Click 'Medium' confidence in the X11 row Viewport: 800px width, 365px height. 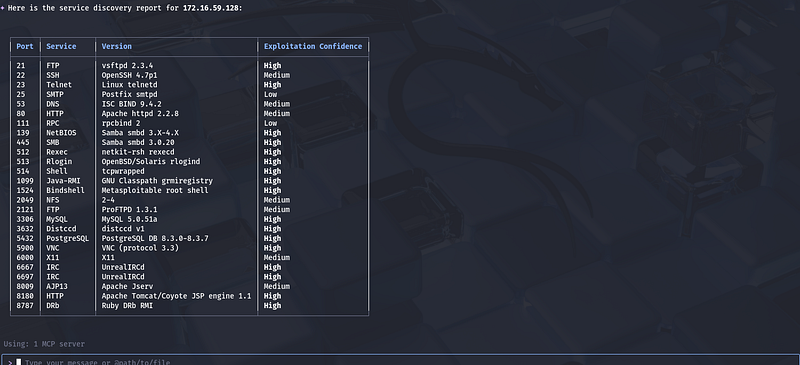[x=277, y=258]
